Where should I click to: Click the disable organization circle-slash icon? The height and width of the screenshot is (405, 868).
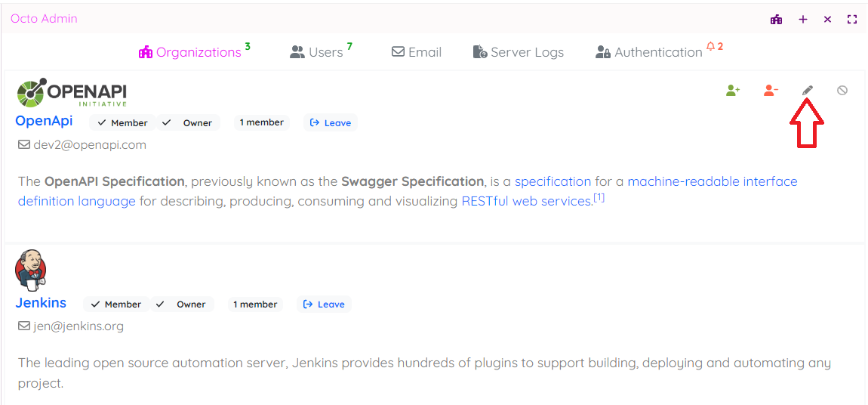pyautogui.click(x=842, y=91)
